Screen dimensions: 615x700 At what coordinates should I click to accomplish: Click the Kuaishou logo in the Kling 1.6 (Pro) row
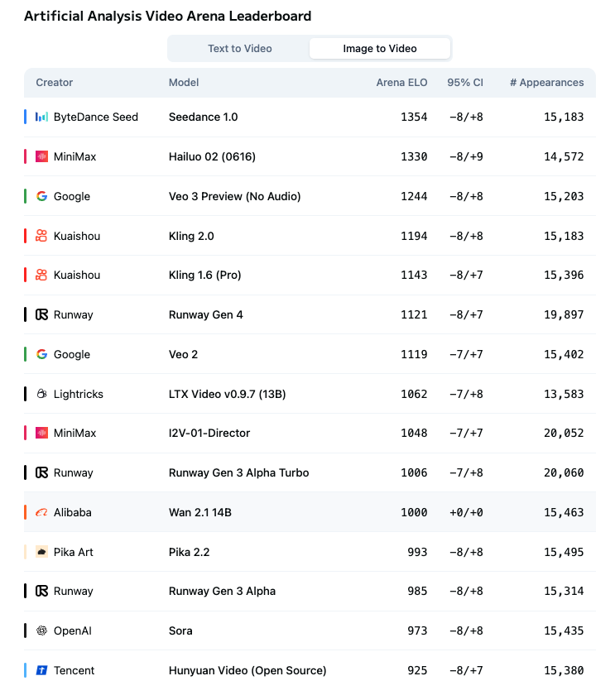pyautogui.click(x=41, y=275)
